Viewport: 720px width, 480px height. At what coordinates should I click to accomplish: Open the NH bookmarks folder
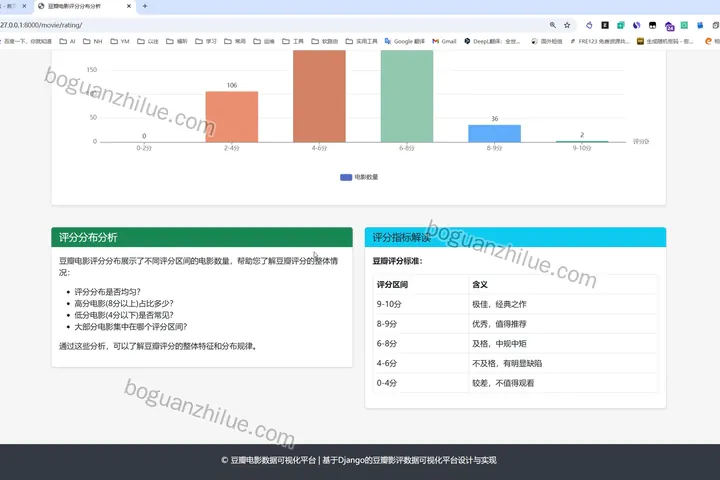pyautogui.click(x=93, y=41)
